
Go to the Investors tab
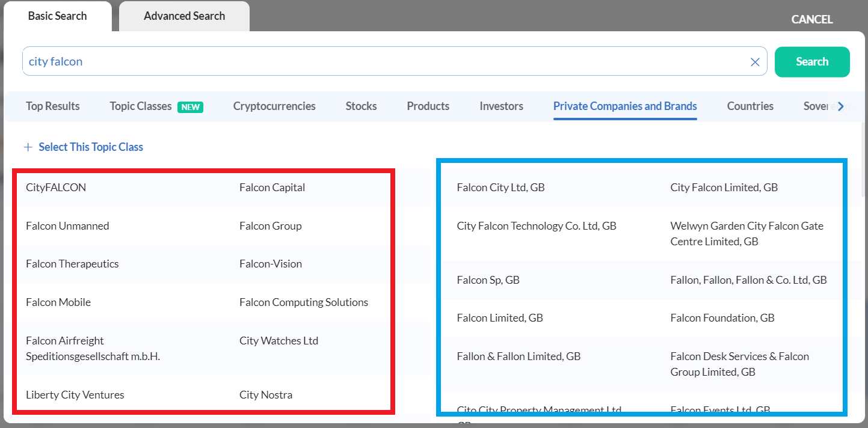click(x=501, y=106)
